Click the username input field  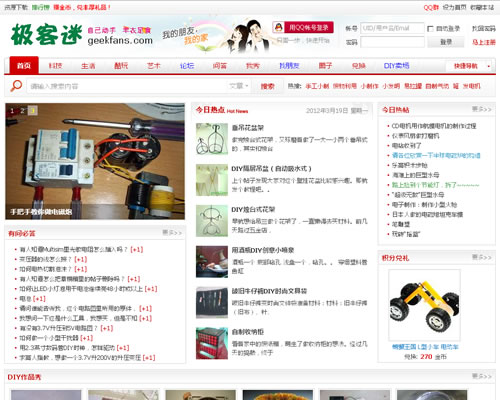click(x=392, y=28)
